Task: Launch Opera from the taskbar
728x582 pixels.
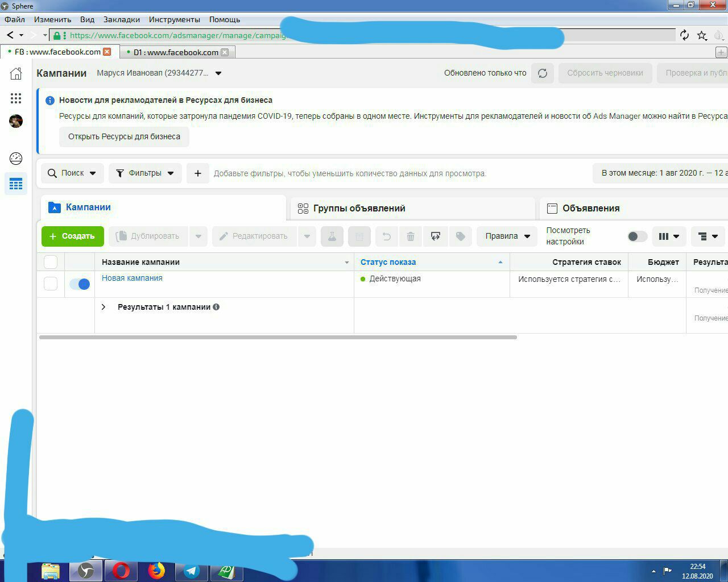Action: pyautogui.click(x=121, y=571)
